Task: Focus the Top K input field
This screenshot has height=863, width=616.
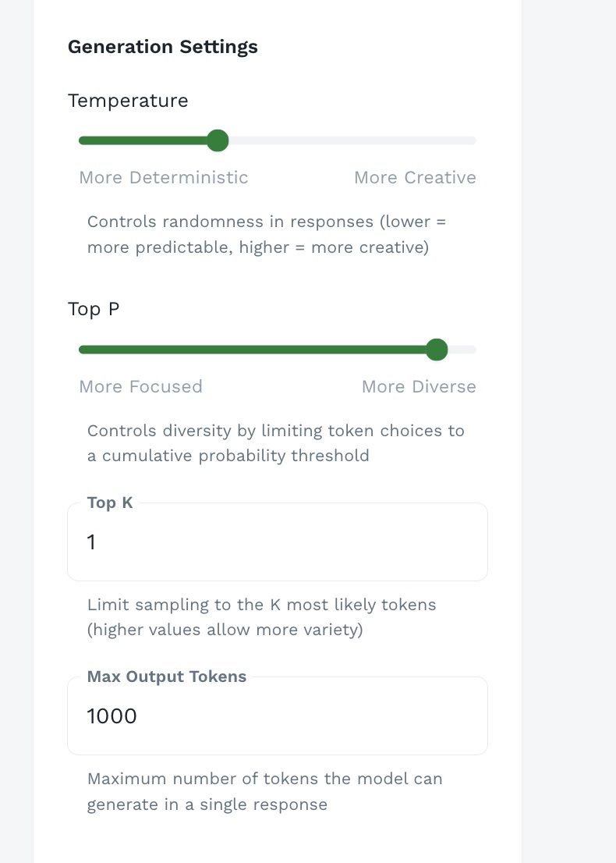Action: [x=277, y=542]
